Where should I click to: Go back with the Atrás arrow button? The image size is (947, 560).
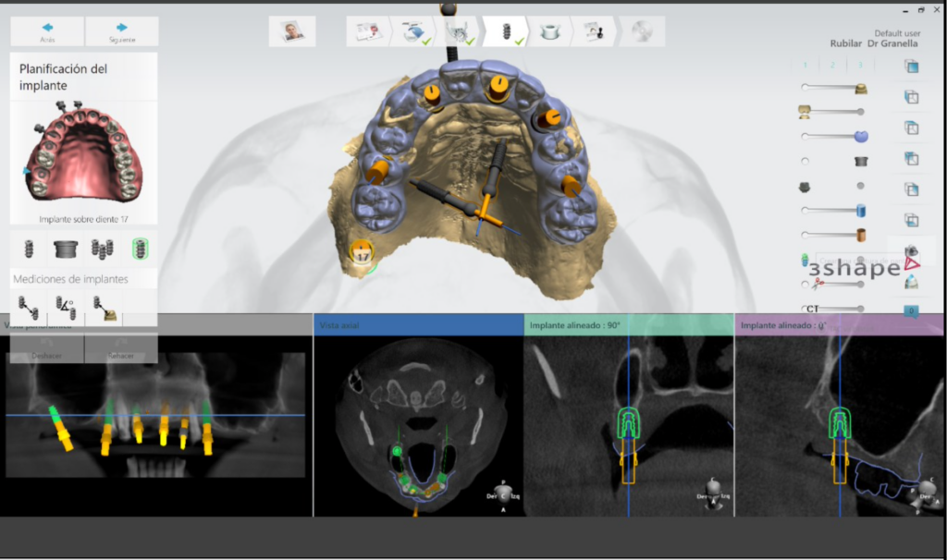pyautogui.click(x=47, y=30)
